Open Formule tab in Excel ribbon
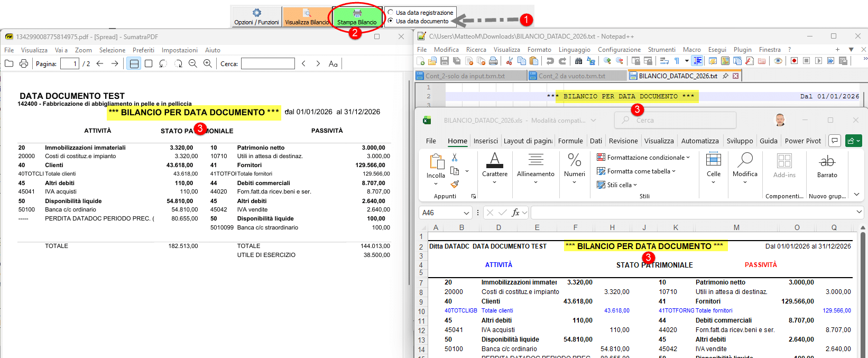868x358 pixels. pyautogui.click(x=570, y=141)
